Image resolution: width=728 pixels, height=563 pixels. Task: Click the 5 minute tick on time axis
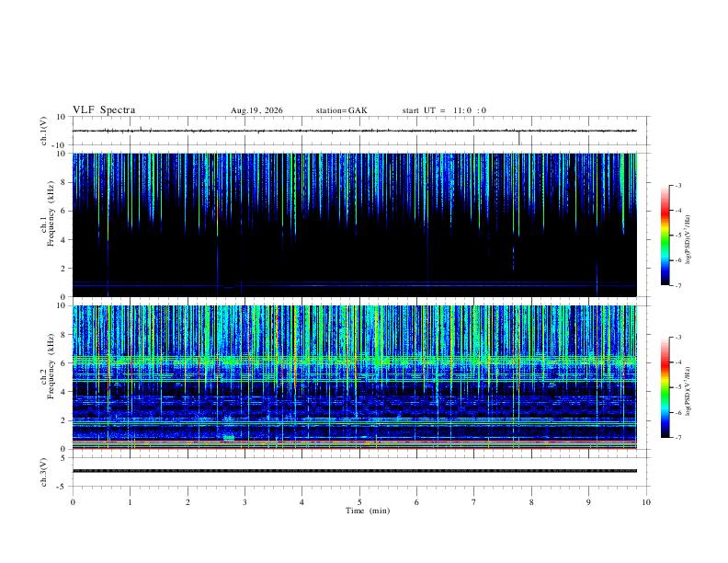coord(359,502)
